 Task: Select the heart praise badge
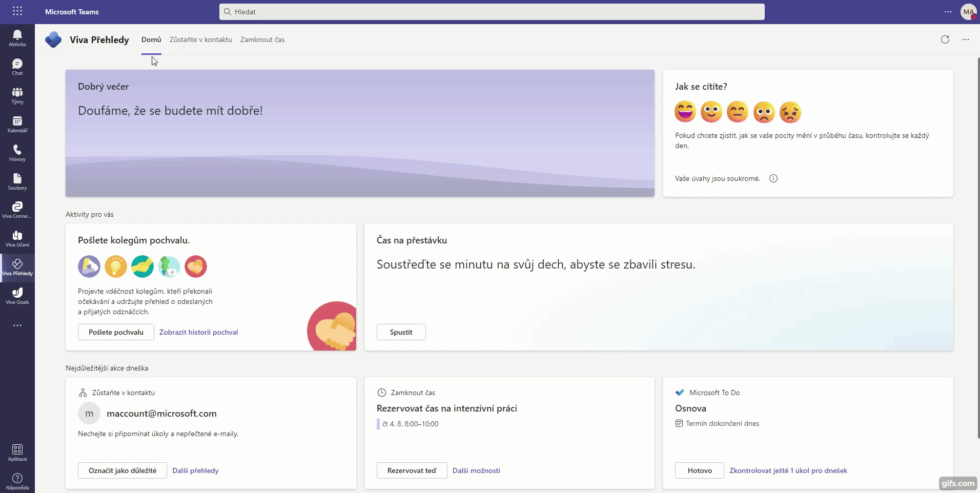point(196,266)
